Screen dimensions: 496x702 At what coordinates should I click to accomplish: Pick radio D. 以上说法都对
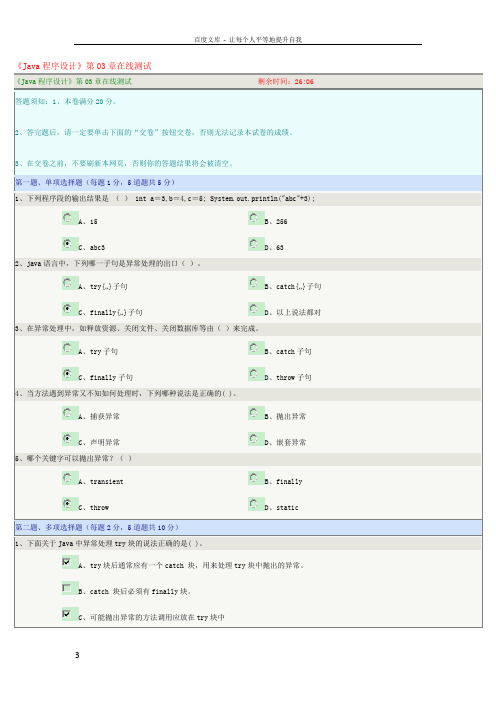(x=254, y=309)
